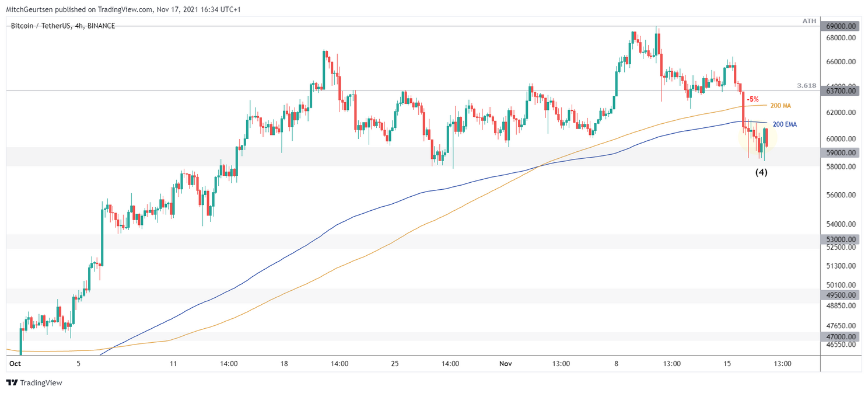868x393 pixels.
Task: Click the TradingView logo at bottom left
Action: tap(34, 383)
